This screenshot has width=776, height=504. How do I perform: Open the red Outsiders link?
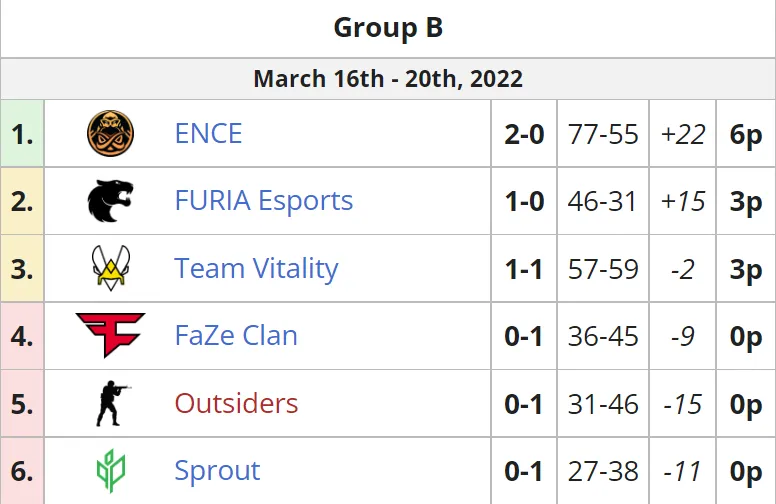[236, 403]
